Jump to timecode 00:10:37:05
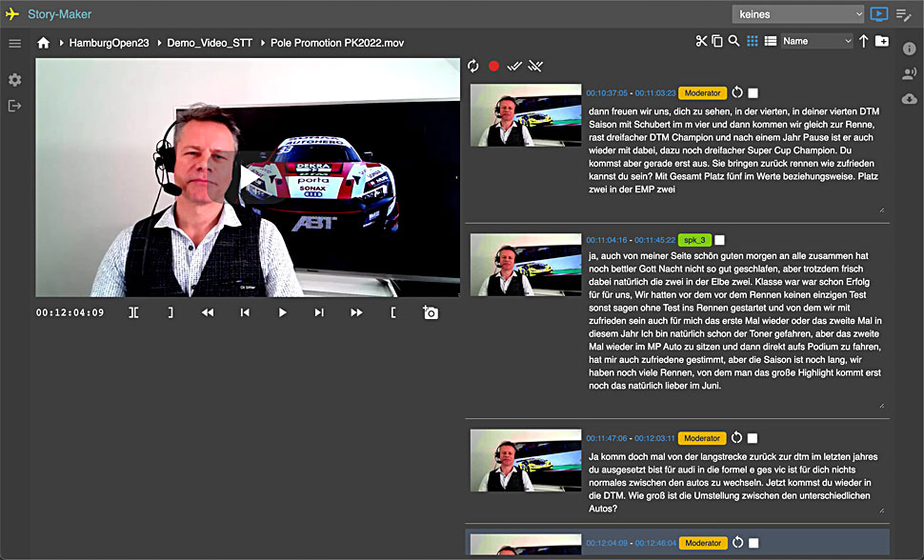Viewport: 924px width, 560px height. [607, 93]
